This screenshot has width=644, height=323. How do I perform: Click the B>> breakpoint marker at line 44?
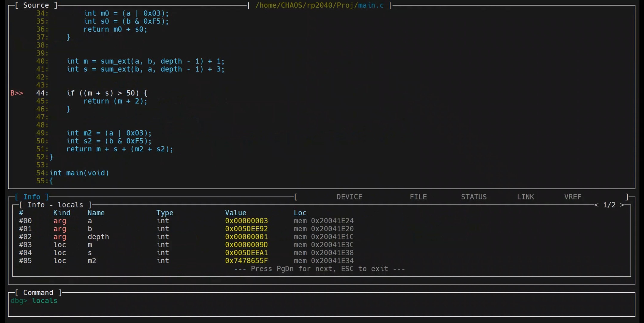coord(17,93)
